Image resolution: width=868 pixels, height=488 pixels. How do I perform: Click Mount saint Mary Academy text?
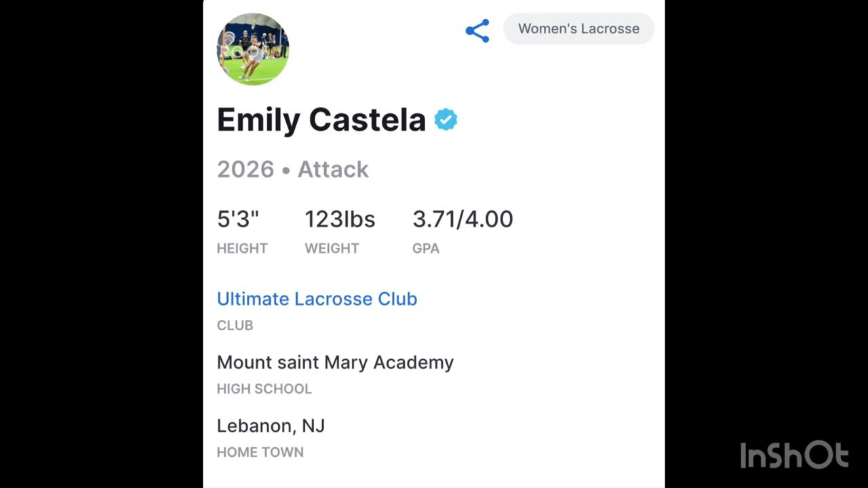click(335, 363)
